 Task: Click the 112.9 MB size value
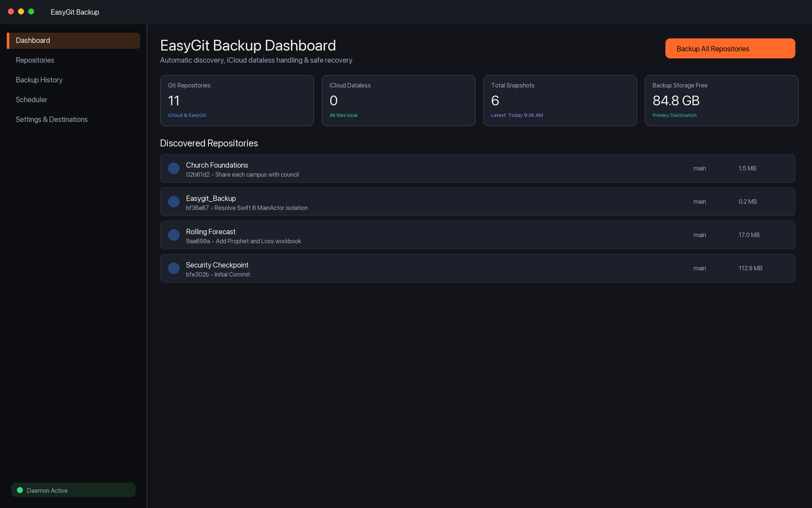(750, 268)
